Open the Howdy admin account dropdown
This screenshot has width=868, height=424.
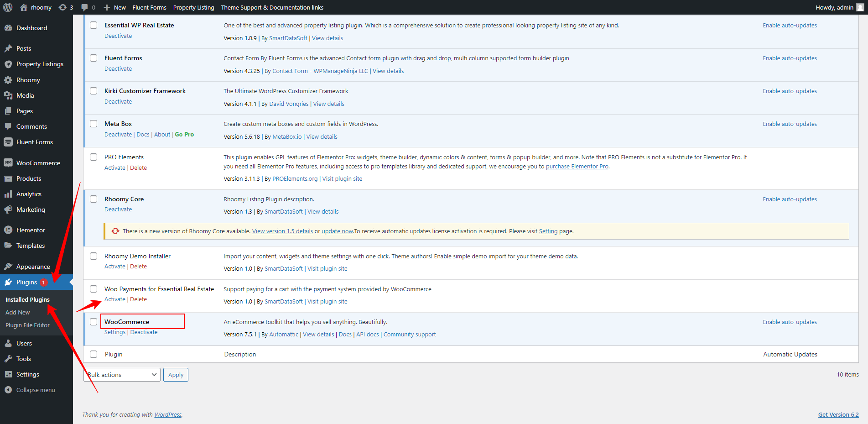tap(834, 7)
